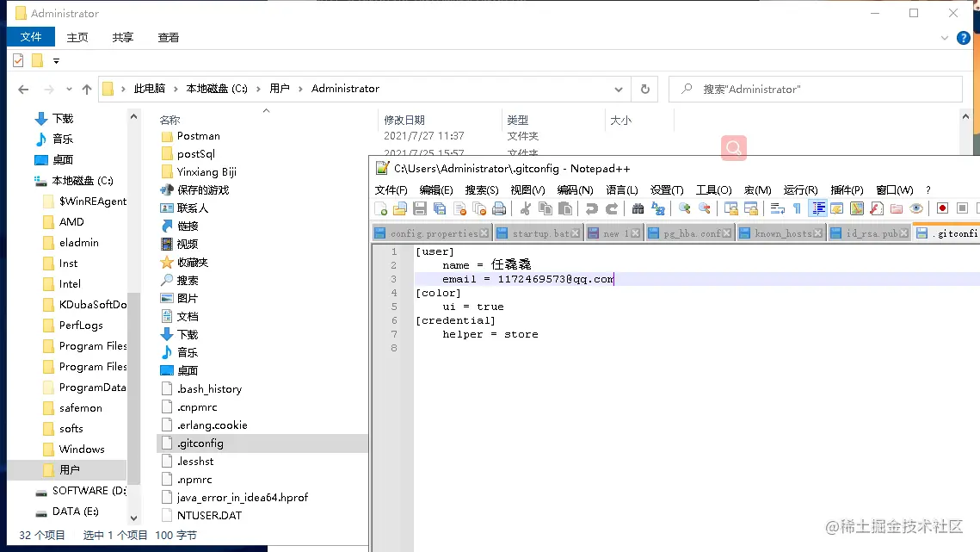Click the Zoom In magnifier icon
Screen dimensions: 980x552
point(684,209)
